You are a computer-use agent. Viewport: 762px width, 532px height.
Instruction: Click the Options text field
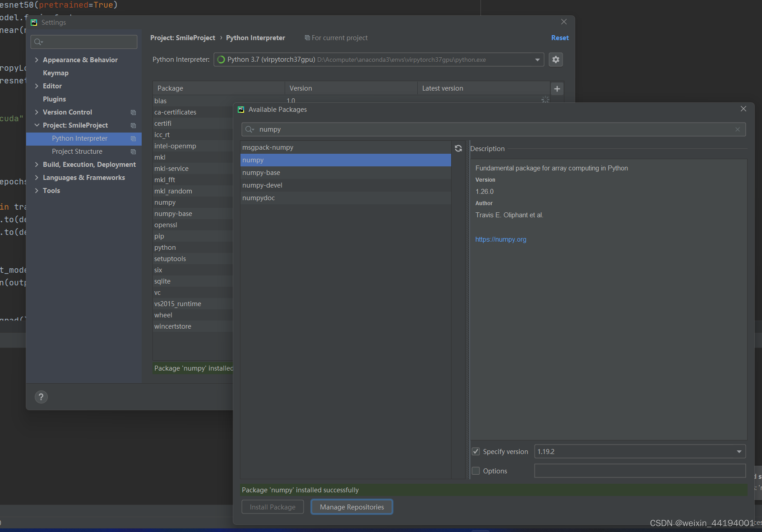[x=640, y=471]
